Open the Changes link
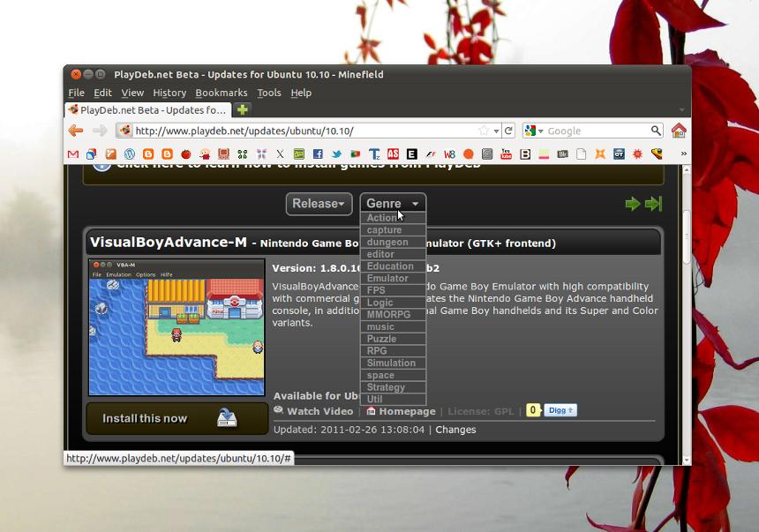Image resolution: width=759 pixels, height=532 pixels. [455, 430]
